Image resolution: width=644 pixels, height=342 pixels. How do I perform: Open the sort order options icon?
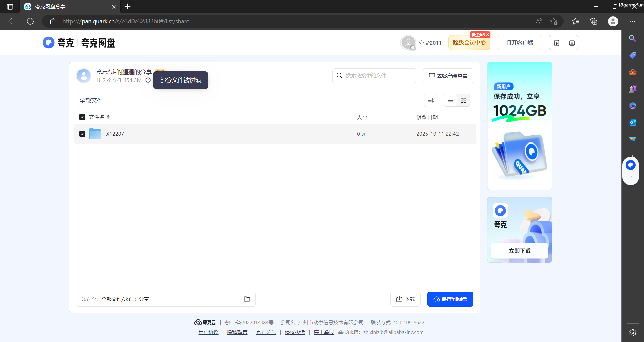[x=431, y=100]
